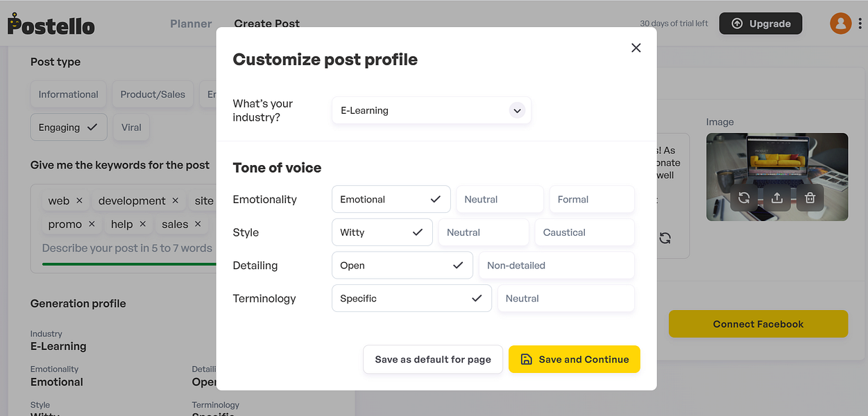Open the user profile avatar menu
This screenshot has height=416, width=868.
point(840,24)
